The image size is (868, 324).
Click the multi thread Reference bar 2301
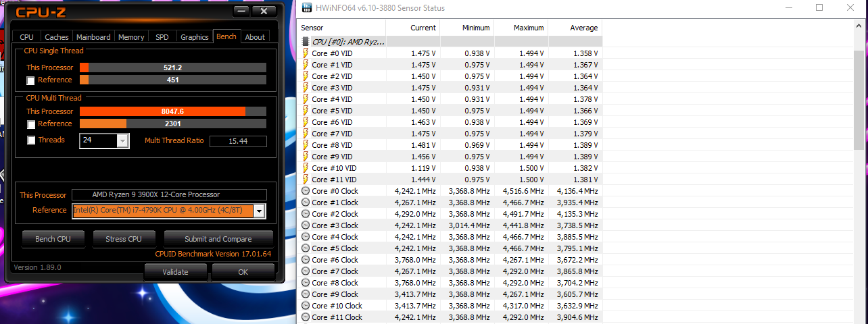coord(173,124)
